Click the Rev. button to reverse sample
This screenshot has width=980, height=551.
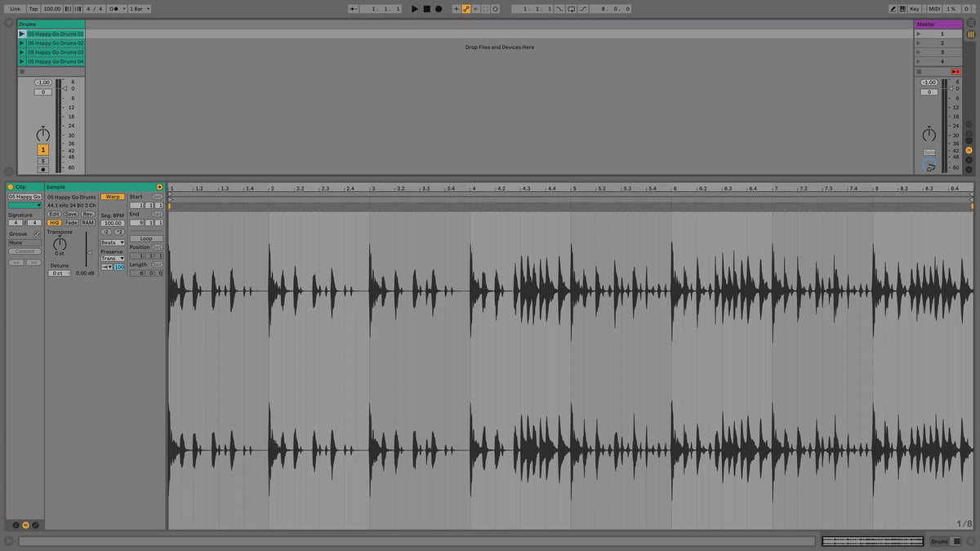click(x=87, y=214)
